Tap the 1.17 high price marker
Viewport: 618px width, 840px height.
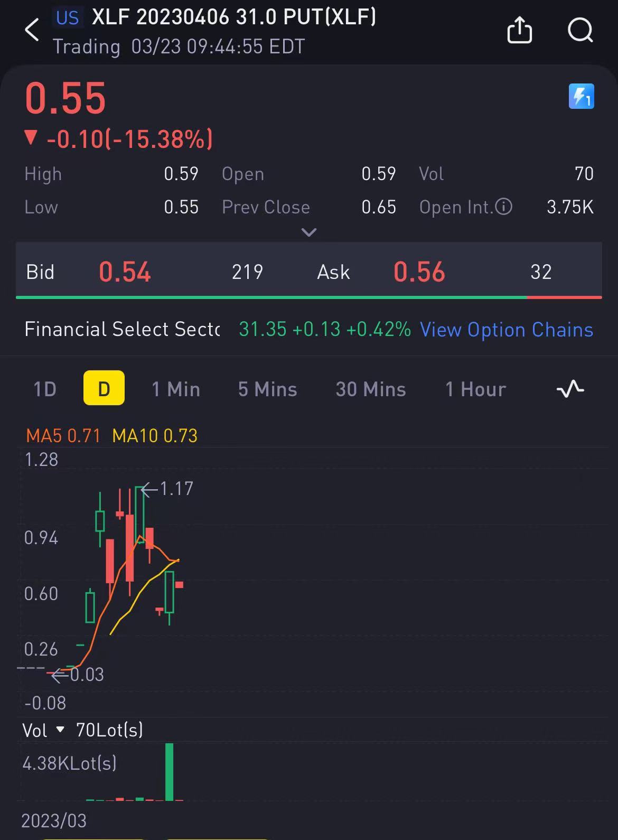(167, 489)
